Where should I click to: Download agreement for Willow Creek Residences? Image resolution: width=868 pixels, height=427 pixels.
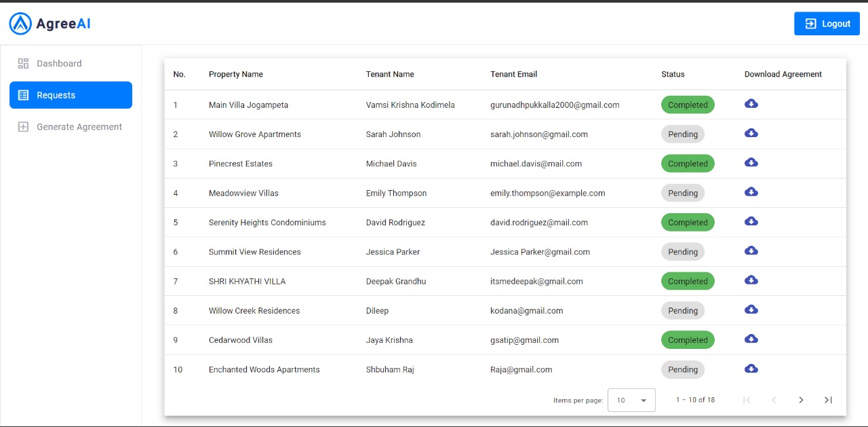[751, 310]
